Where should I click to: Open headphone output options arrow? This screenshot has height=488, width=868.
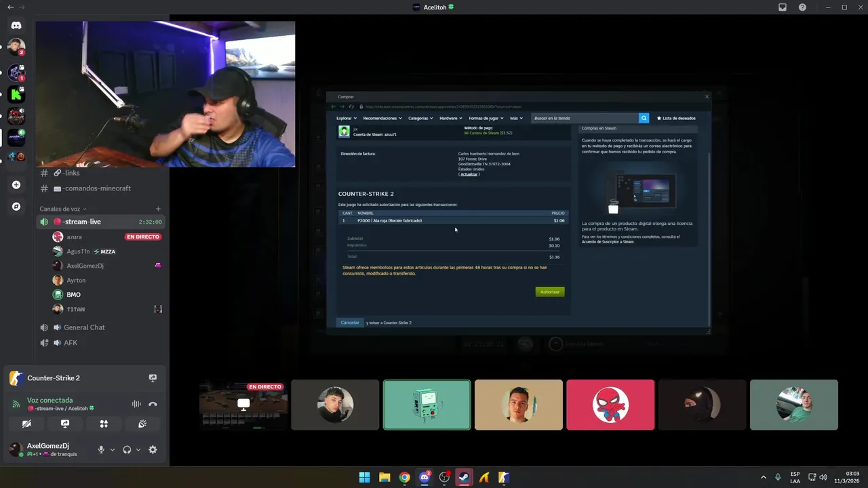point(138,449)
